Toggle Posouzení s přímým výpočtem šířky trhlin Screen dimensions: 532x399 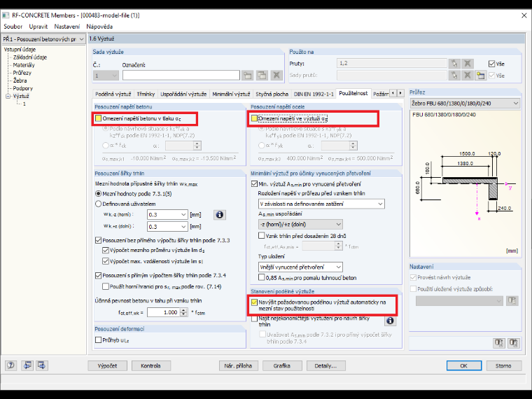[99, 276]
